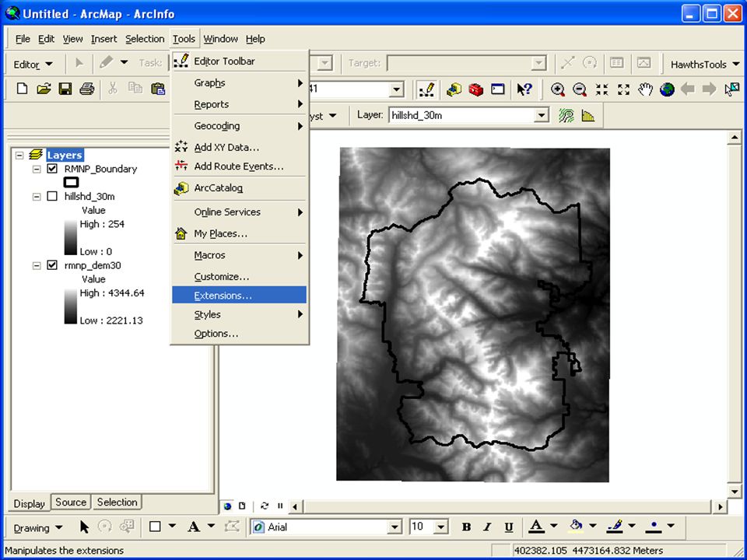Toggle Bold text formatting
The width and height of the screenshot is (747, 560).
(x=466, y=527)
